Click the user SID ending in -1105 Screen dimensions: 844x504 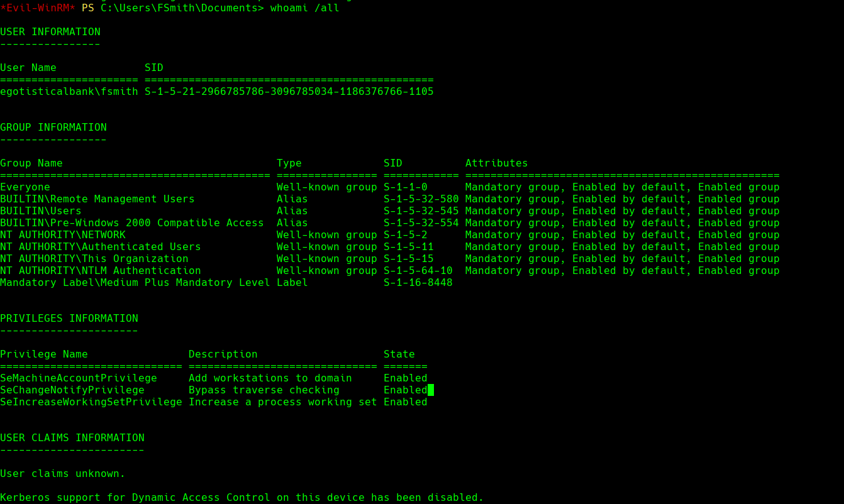tap(289, 92)
